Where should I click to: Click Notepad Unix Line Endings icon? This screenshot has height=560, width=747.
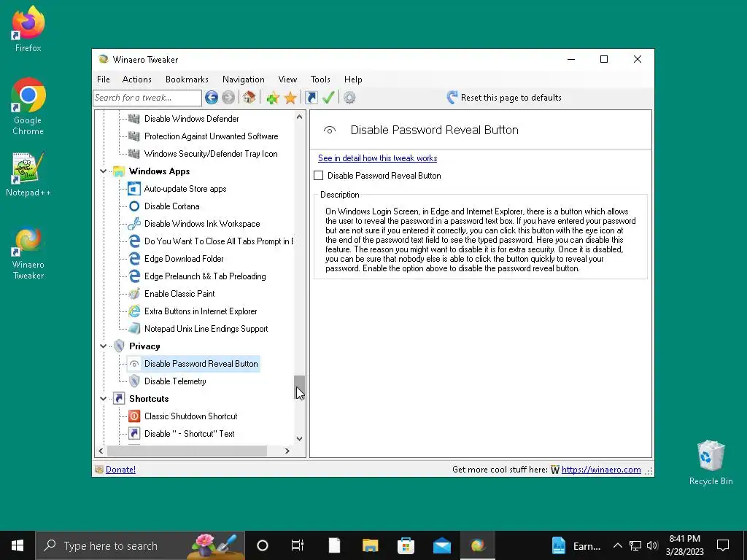(x=134, y=329)
